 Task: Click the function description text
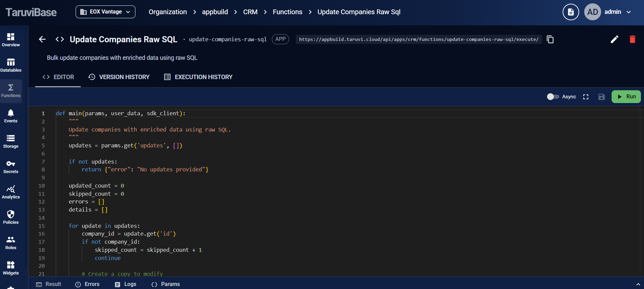pos(122,58)
